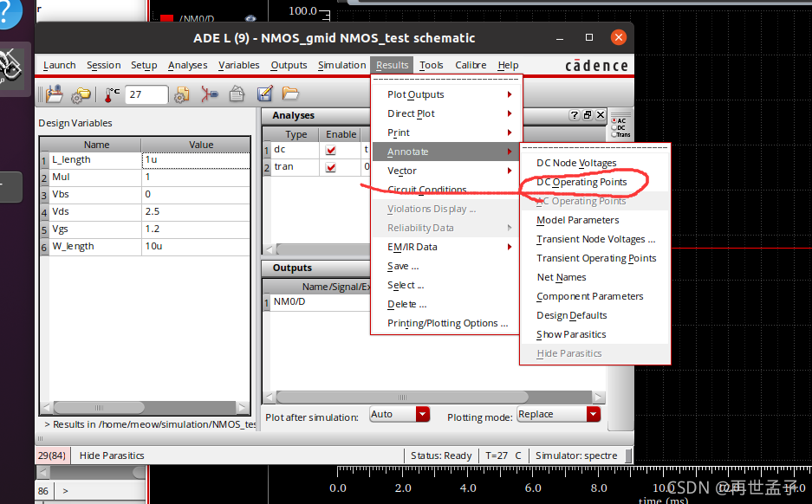Image resolution: width=812 pixels, height=504 pixels.
Task: Click the plain open folder toolbar icon
Action: [290, 94]
